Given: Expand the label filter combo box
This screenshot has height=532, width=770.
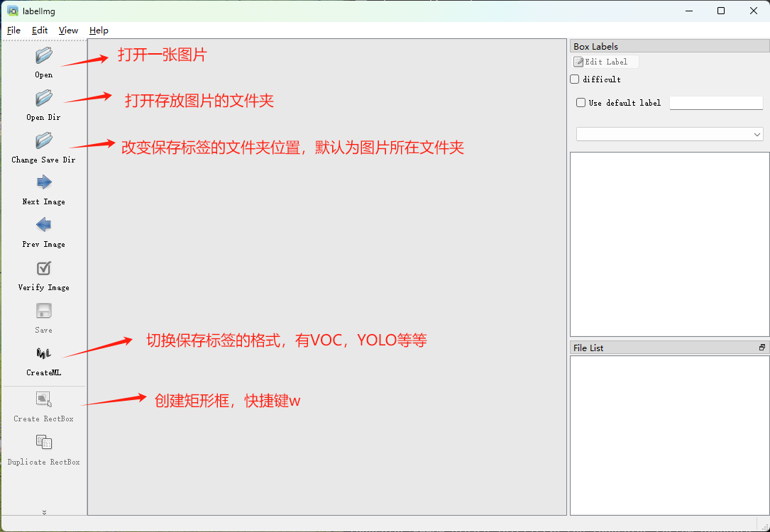Looking at the screenshot, I should tap(669, 134).
